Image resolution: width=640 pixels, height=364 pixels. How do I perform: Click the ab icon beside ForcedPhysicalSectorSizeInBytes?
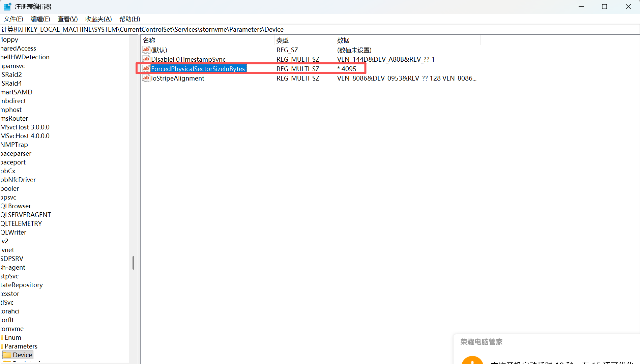pos(146,68)
